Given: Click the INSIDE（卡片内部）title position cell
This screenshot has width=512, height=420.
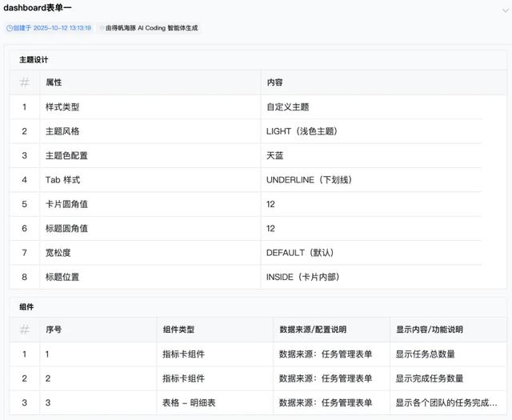Looking at the screenshot, I should tap(306, 277).
